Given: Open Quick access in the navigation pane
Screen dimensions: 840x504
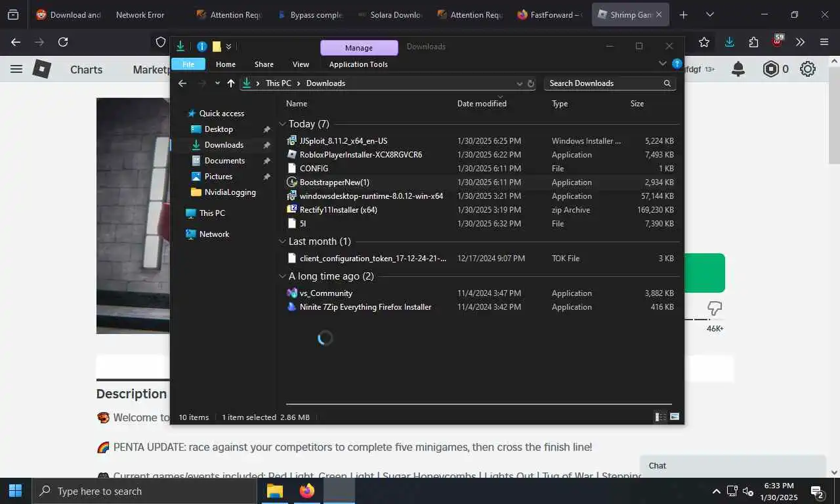Looking at the screenshot, I should (221, 114).
